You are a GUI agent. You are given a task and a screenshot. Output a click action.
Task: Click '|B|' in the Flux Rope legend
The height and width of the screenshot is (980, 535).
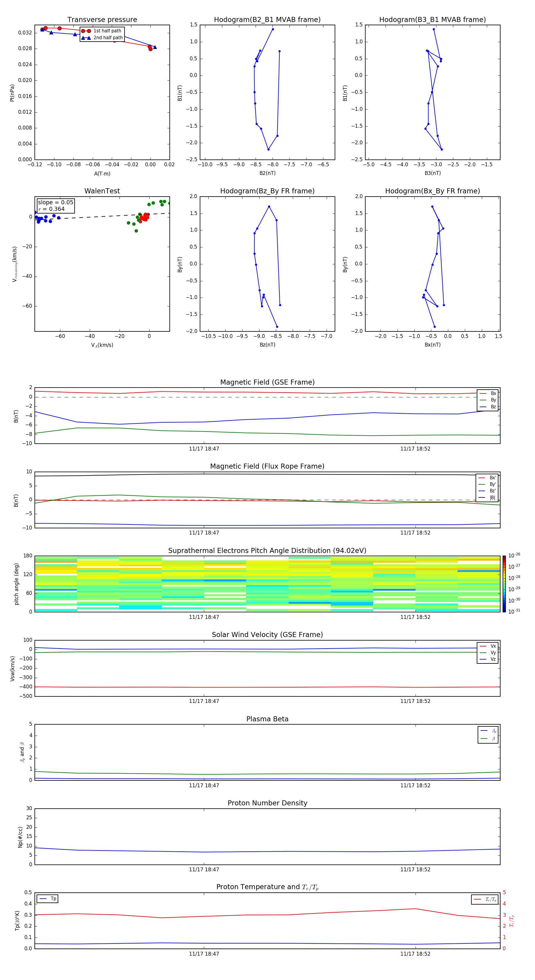[487, 498]
